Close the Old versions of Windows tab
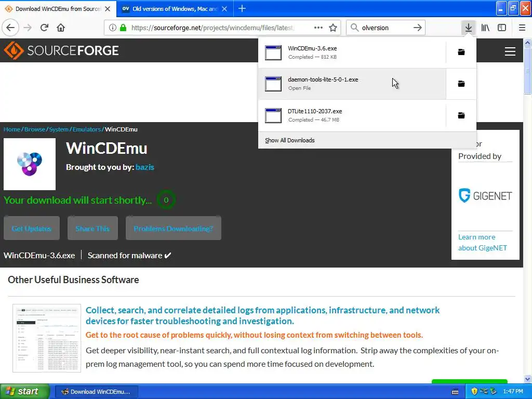 (224, 9)
